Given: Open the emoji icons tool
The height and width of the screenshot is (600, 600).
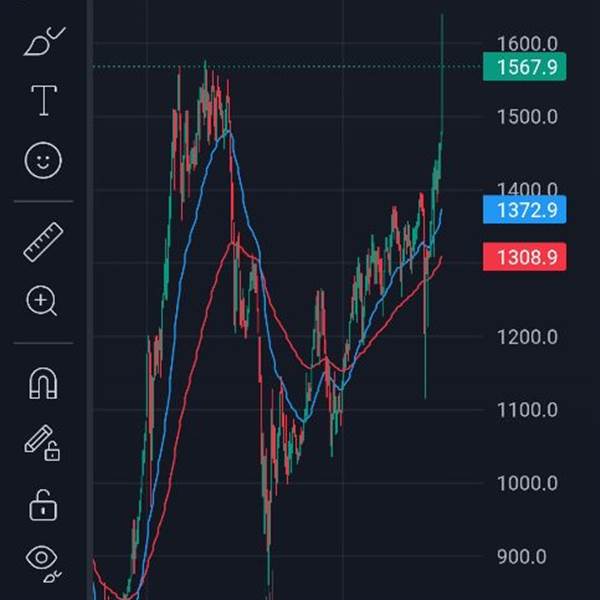Looking at the screenshot, I should point(43,160).
